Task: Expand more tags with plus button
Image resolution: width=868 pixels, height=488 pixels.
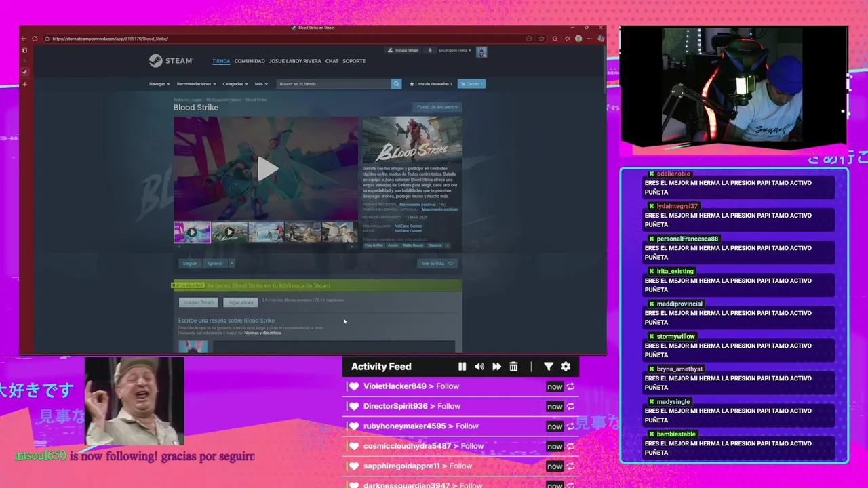Action: [448, 245]
